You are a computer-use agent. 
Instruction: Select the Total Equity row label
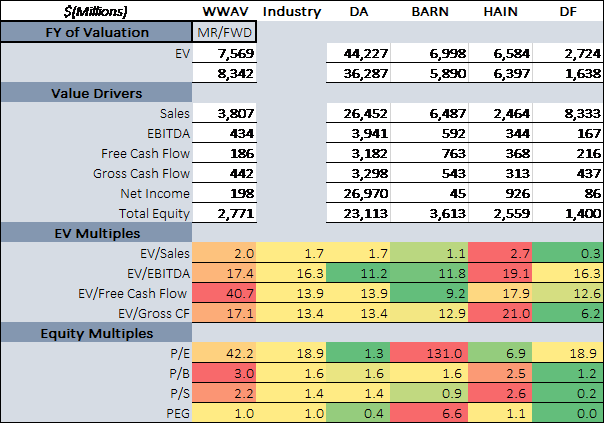click(x=154, y=213)
